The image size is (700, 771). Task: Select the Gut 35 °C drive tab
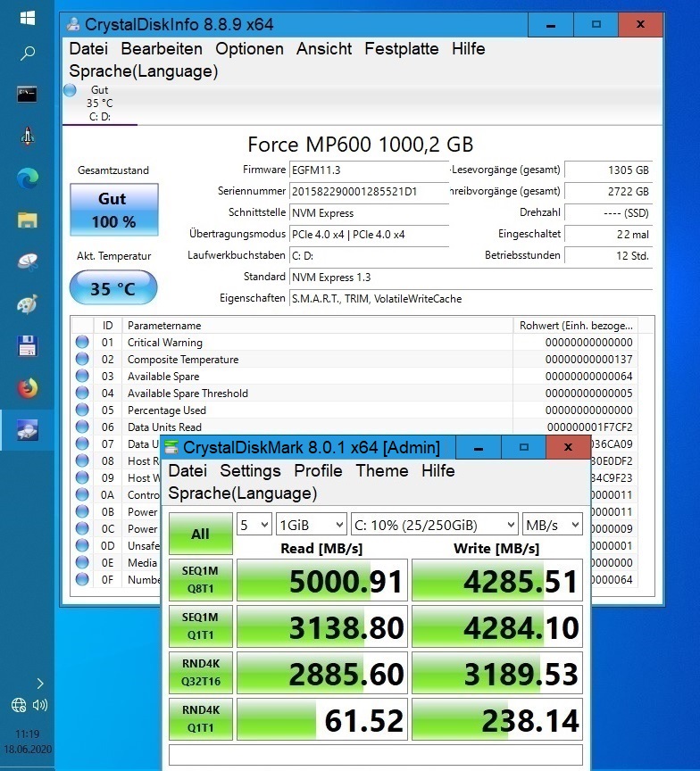[99, 104]
